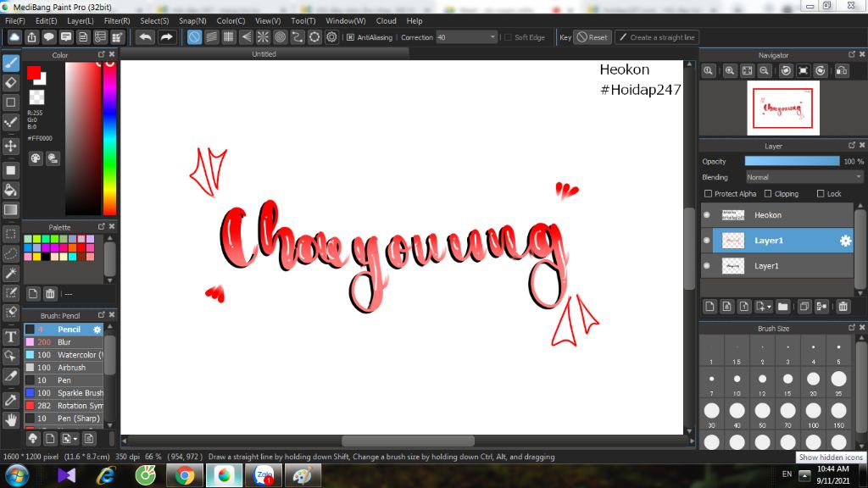868x488 pixels.
Task: Toggle visibility of bottom Layer1
Action: coord(707,266)
